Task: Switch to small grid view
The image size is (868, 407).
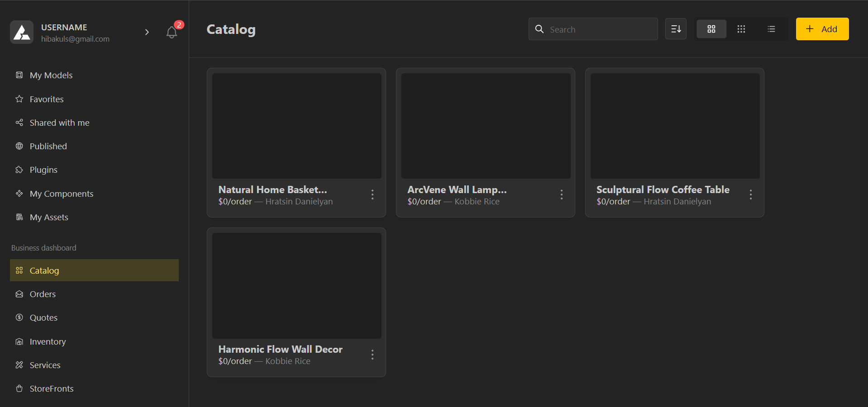Action: 741,29
